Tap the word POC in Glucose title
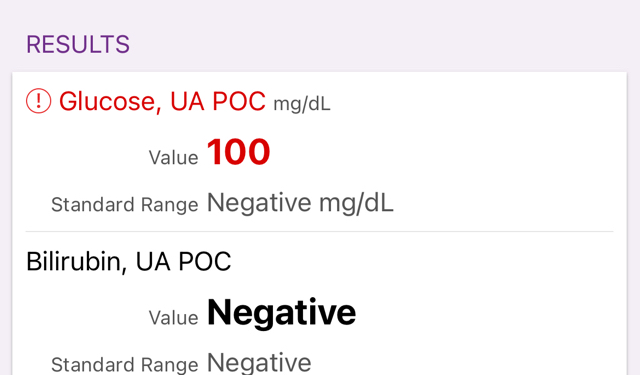This screenshot has width=640, height=375. (239, 101)
